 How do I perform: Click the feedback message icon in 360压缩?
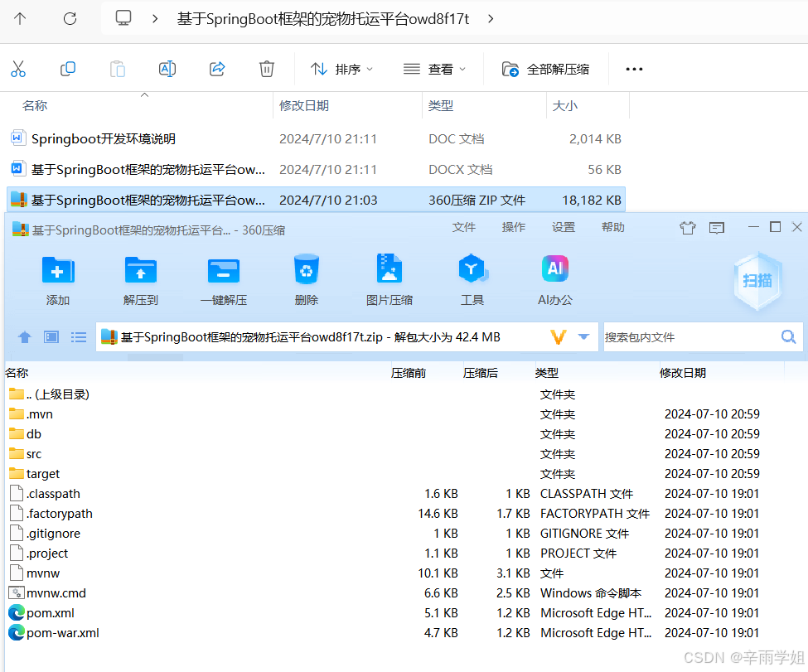tap(717, 228)
